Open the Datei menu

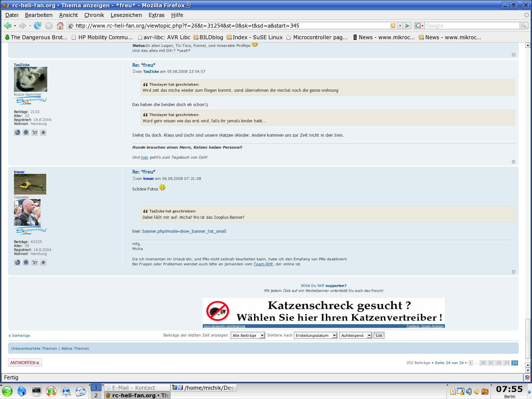pos(12,15)
